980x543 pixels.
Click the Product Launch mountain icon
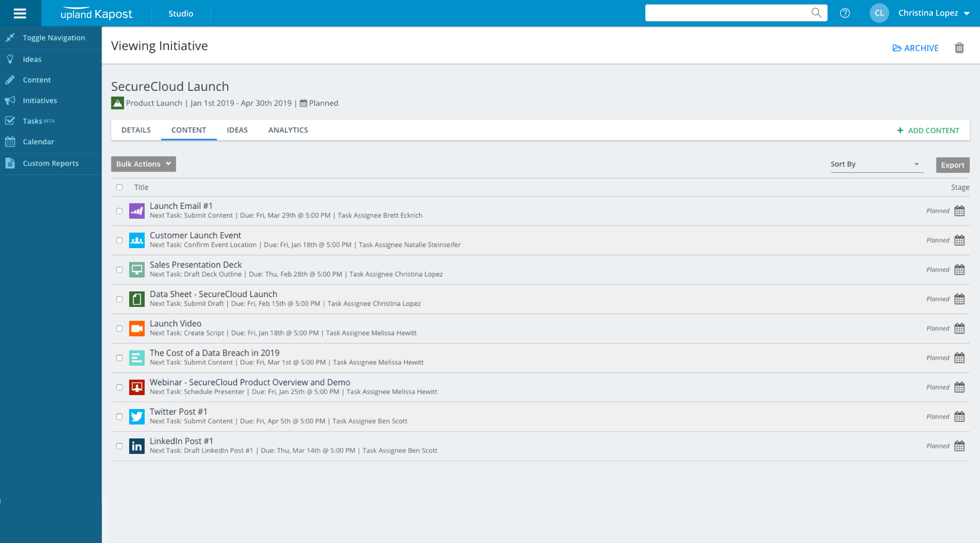(117, 103)
